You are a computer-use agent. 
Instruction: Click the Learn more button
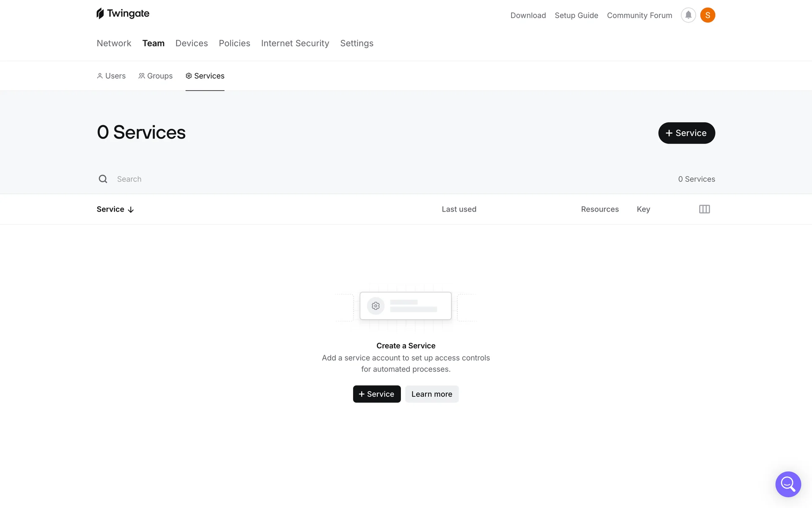[x=431, y=394]
